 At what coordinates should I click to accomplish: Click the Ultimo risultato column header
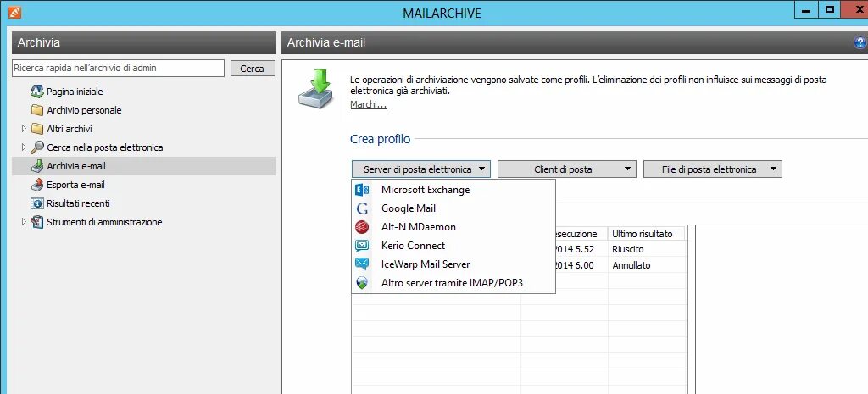(647, 234)
